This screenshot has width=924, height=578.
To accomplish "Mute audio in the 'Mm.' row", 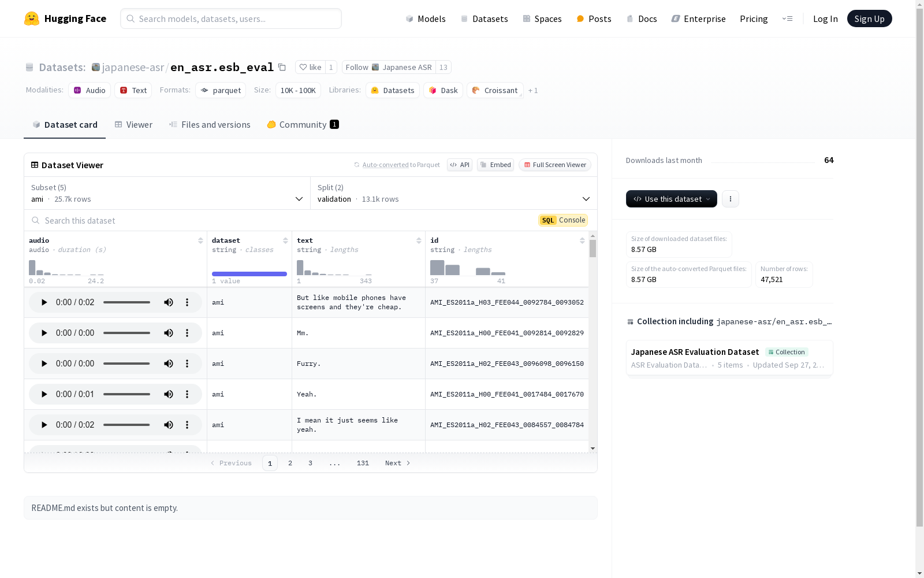I will [x=169, y=333].
